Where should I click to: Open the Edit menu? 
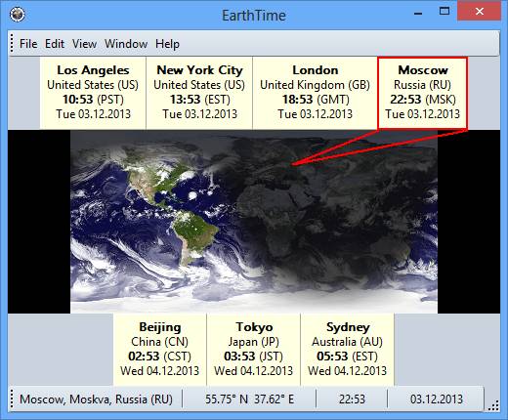[x=55, y=44]
